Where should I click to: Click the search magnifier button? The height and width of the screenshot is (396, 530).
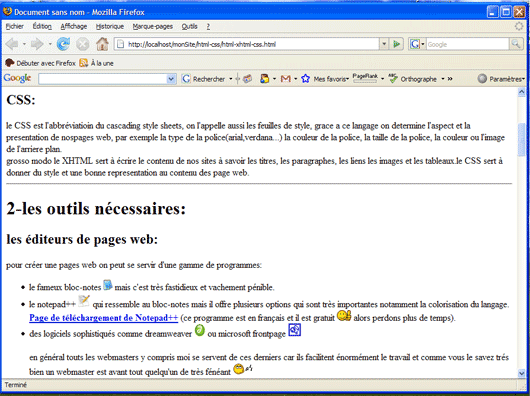(x=515, y=44)
